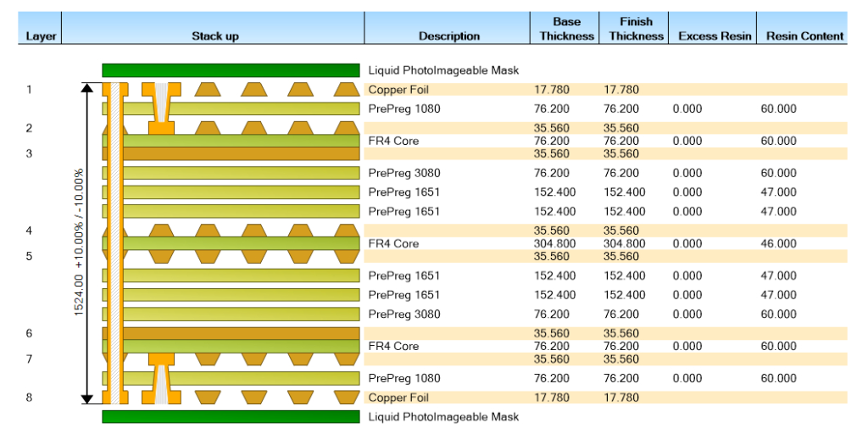
Task: Select the bottom Liquid PhotoImageable Mask green bar
Action: click(x=231, y=416)
